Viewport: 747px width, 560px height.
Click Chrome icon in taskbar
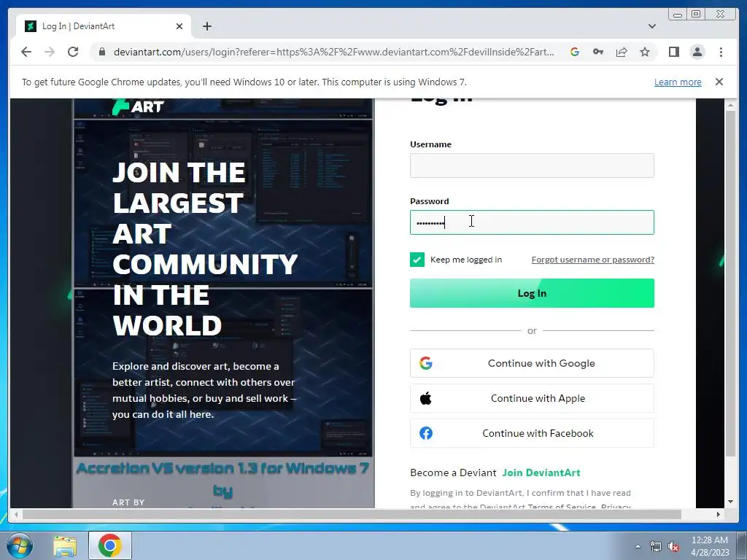110,545
